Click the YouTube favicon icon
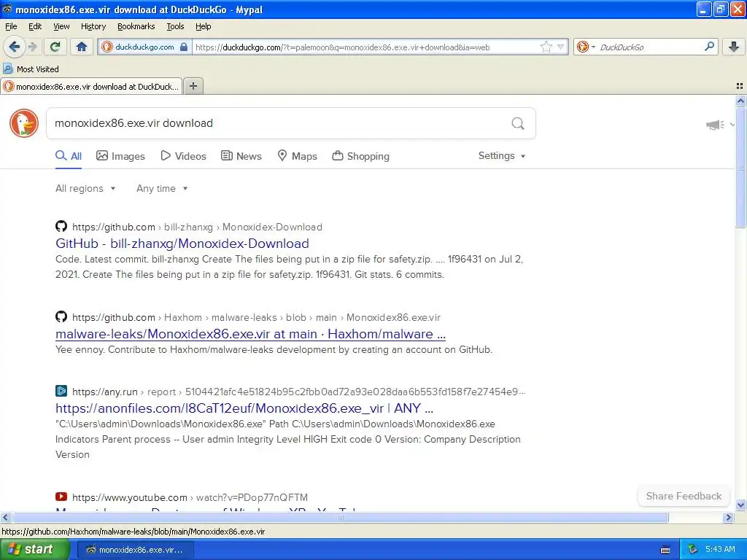Screen dimensions: 747x560 click(61, 497)
